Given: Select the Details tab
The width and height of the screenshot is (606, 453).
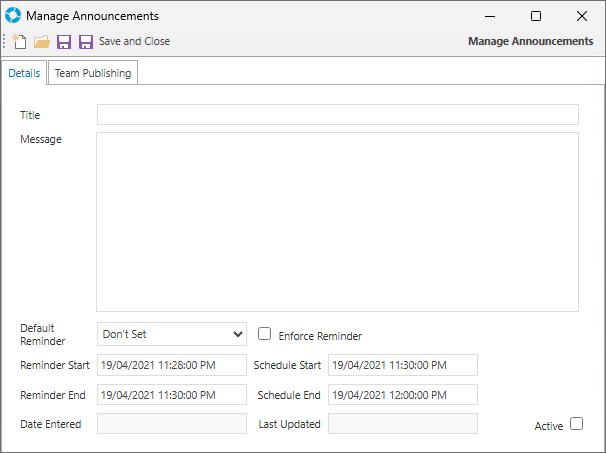Looking at the screenshot, I should 25,73.
